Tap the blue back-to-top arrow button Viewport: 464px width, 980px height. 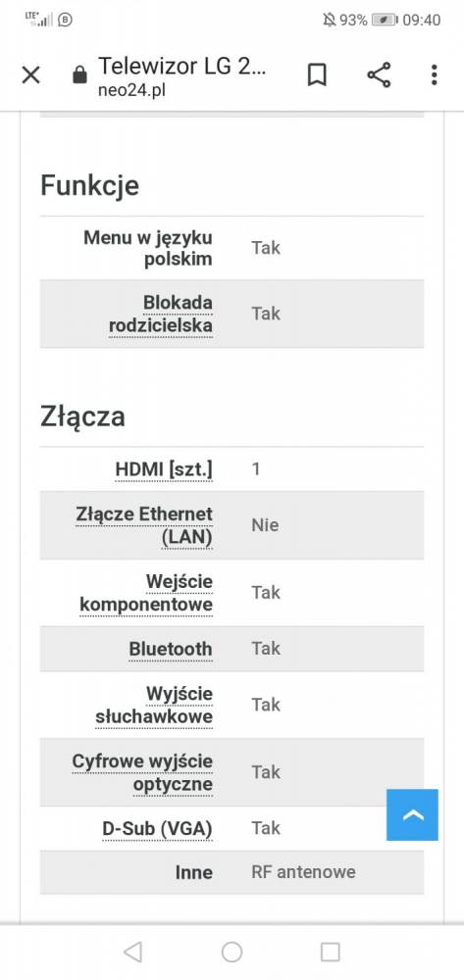coord(412,814)
